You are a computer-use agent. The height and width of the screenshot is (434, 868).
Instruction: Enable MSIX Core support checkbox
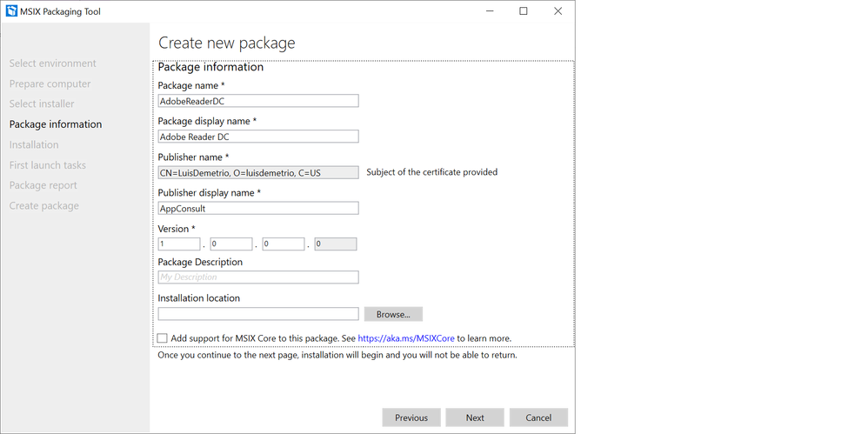coord(162,337)
